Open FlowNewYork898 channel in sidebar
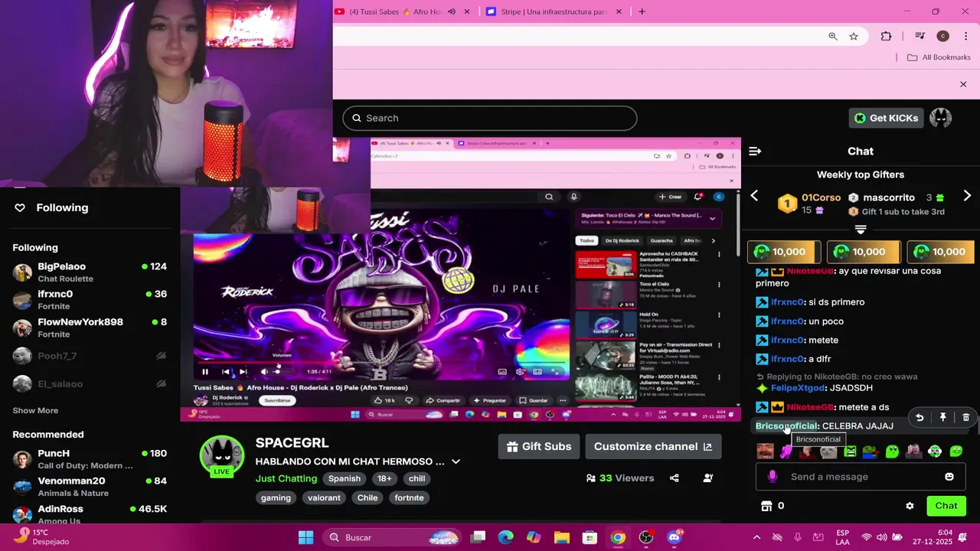This screenshot has height=551, width=980. (90, 328)
